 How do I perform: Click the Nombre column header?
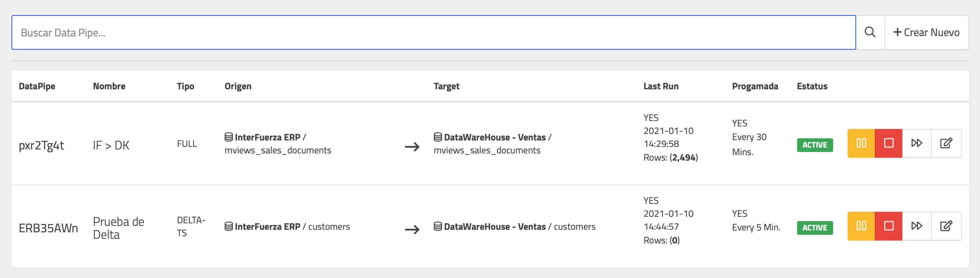109,86
